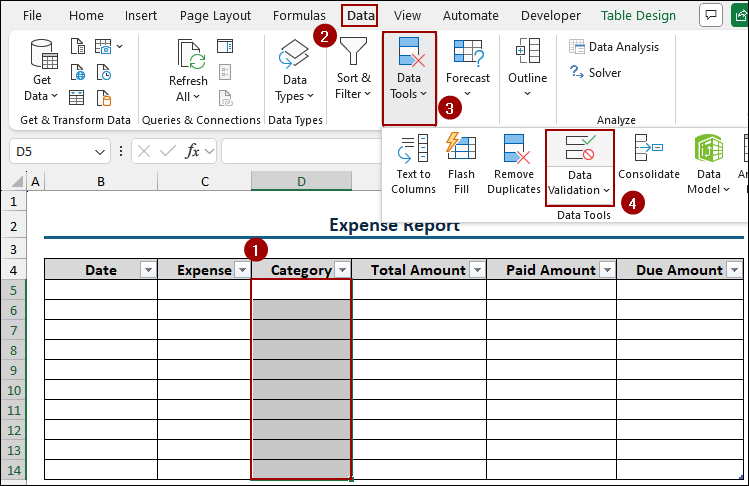
Task: Launch Solver add-in
Action: click(595, 73)
